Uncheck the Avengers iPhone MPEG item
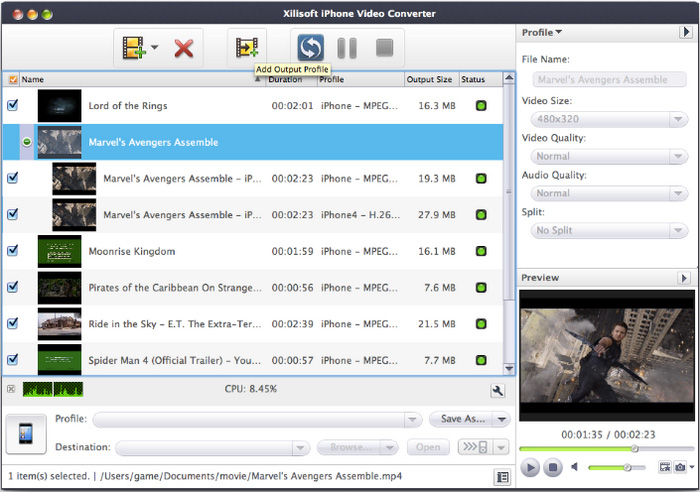This screenshot has width=700, height=492. [13, 178]
